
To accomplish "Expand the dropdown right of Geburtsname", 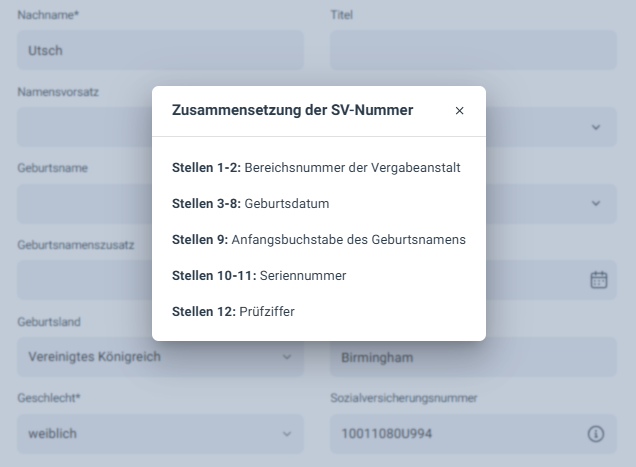I will coord(596,203).
